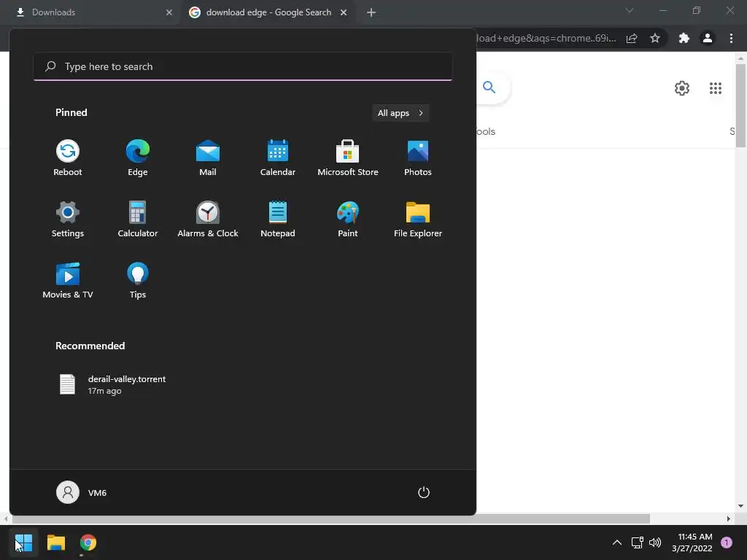Click the horizontal scrollbar right arrow
Screen dimensions: 747x560
pyautogui.click(x=729, y=518)
